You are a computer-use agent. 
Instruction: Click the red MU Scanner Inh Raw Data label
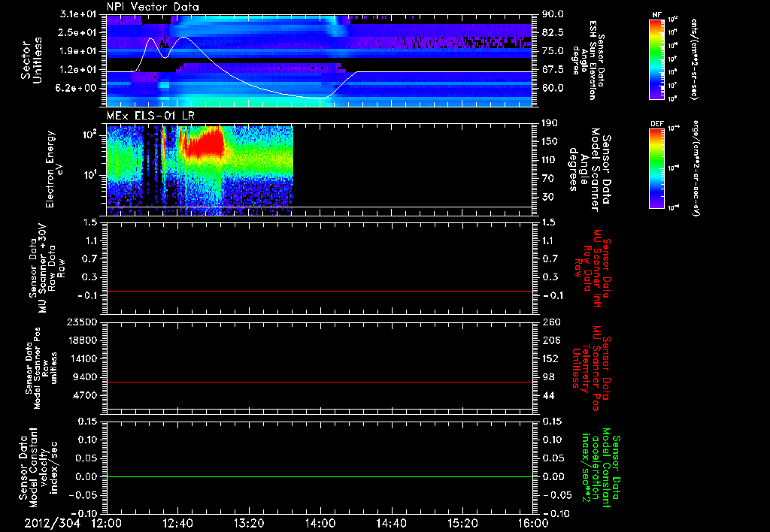click(x=594, y=269)
